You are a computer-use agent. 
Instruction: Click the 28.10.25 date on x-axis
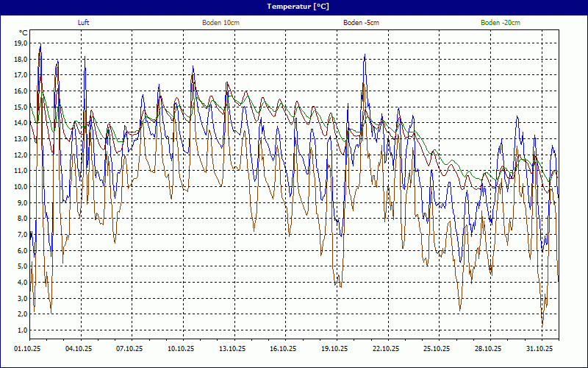click(x=488, y=349)
